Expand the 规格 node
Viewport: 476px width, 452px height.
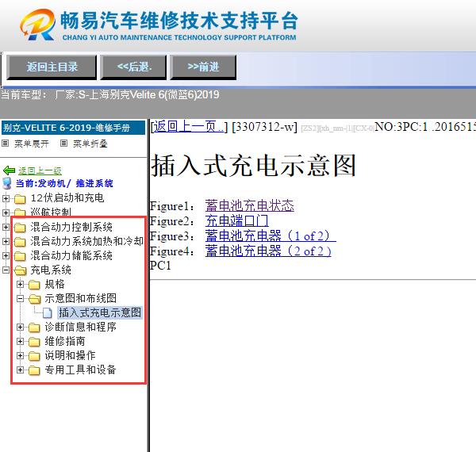click(x=20, y=284)
